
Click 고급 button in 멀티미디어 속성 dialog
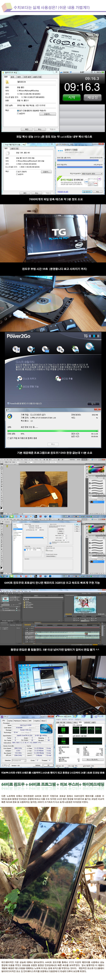(x=48, y=114)
